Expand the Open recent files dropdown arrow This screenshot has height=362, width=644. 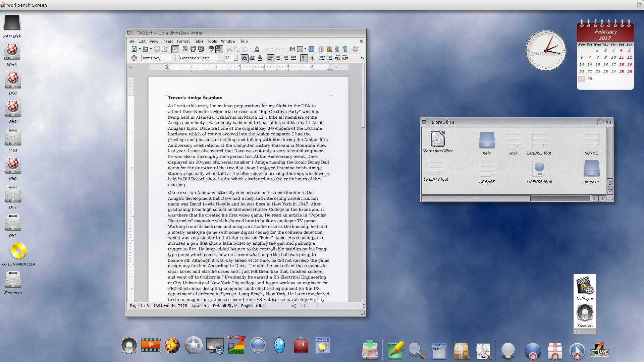pos(151,49)
